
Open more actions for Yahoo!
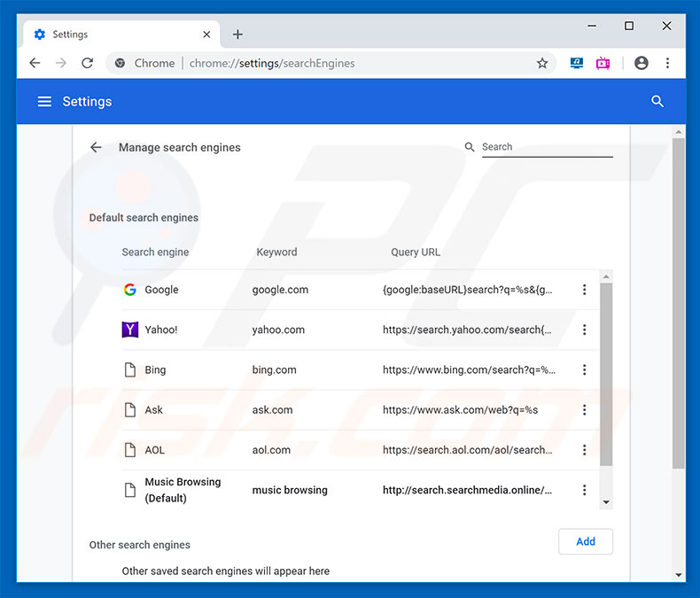click(584, 330)
